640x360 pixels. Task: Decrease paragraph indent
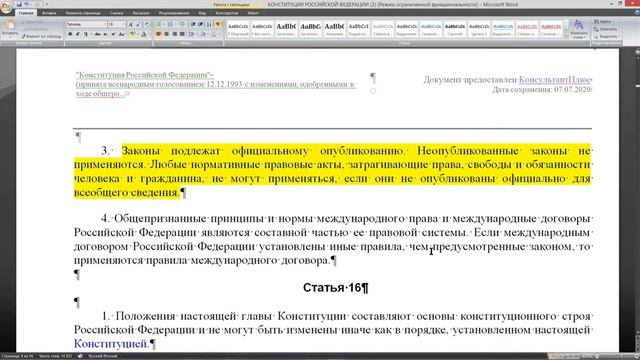pos(193,24)
